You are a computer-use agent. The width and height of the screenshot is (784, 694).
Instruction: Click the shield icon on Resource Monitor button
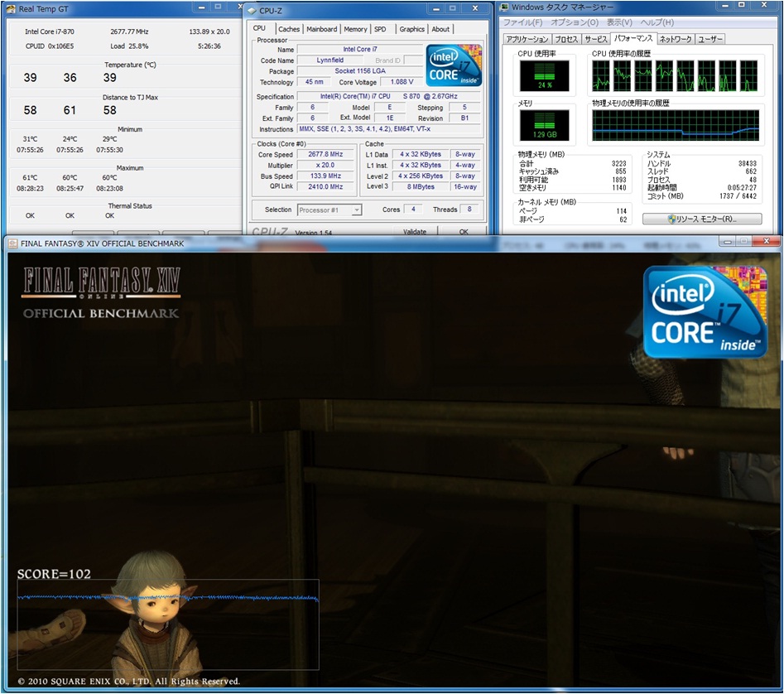(672, 219)
